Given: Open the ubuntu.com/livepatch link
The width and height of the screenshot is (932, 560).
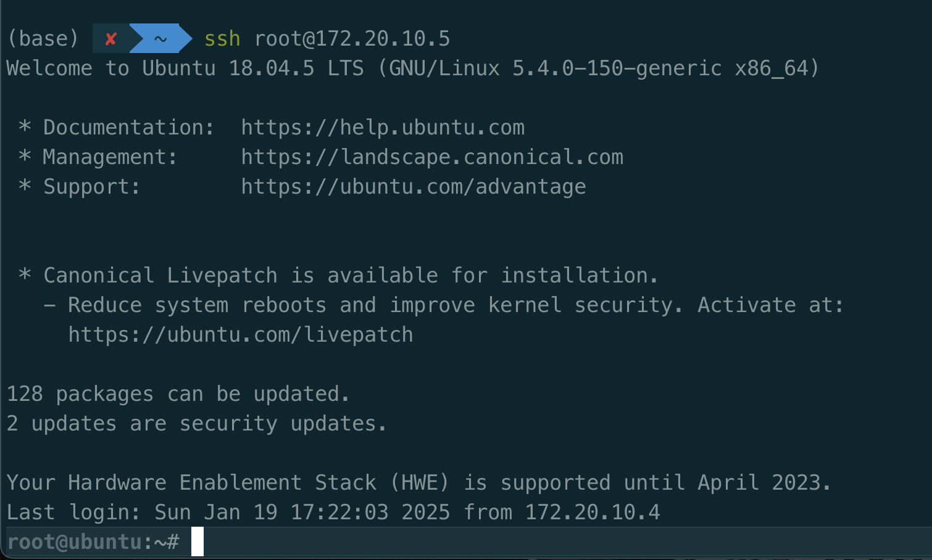Looking at the screenshot, I should tap(241, 335).
